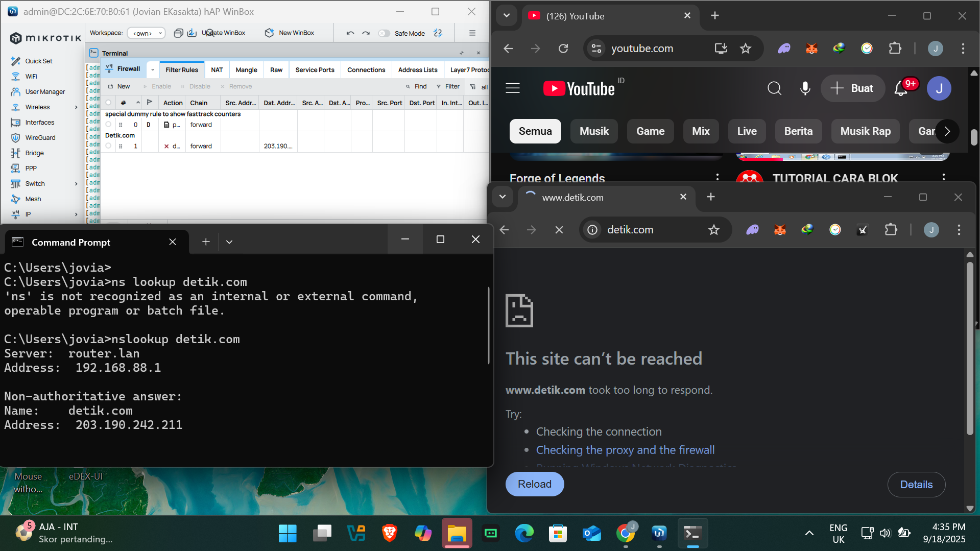Toggle Safe Mode switch in WinBox

click(x=384, y=33)
